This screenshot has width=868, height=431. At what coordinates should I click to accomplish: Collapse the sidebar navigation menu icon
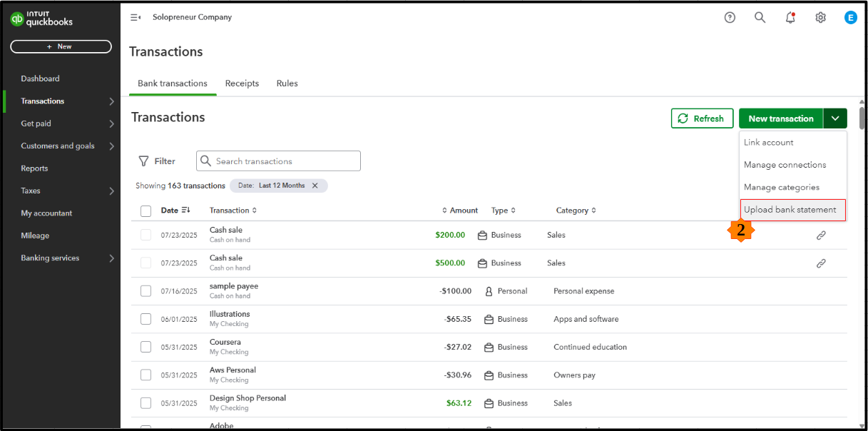coord(135,17)
